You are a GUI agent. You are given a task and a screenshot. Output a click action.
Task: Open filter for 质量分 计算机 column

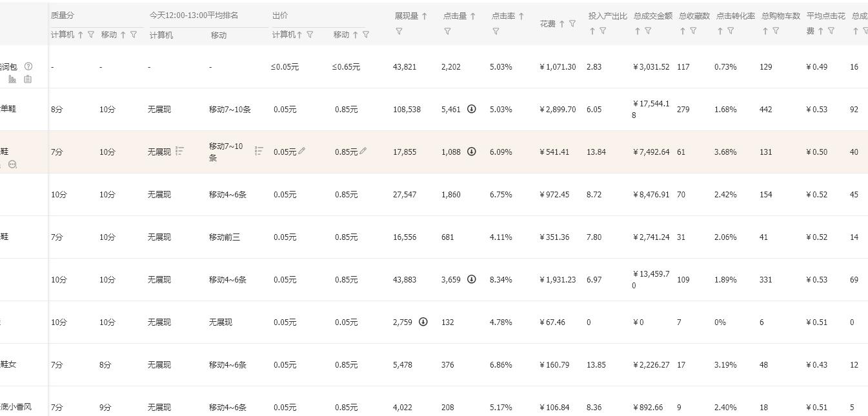(91, 35)
